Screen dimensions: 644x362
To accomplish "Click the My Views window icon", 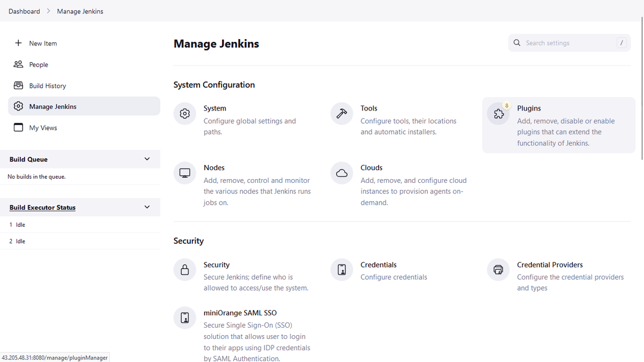I will [x=18, y=128].
